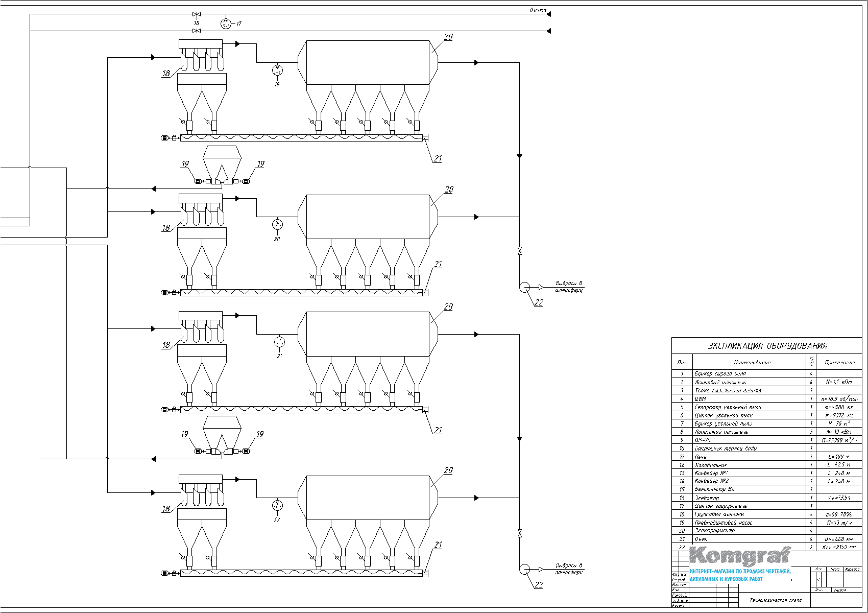This screenshot has height=613, width=868.
Task: Click the instrument circle numbered 22 at bottom
Action: point(277,505)
